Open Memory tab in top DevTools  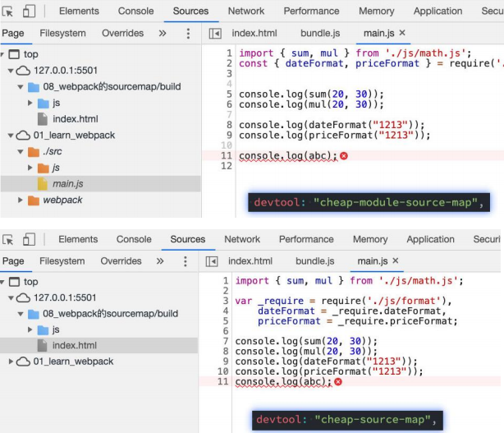377,12
